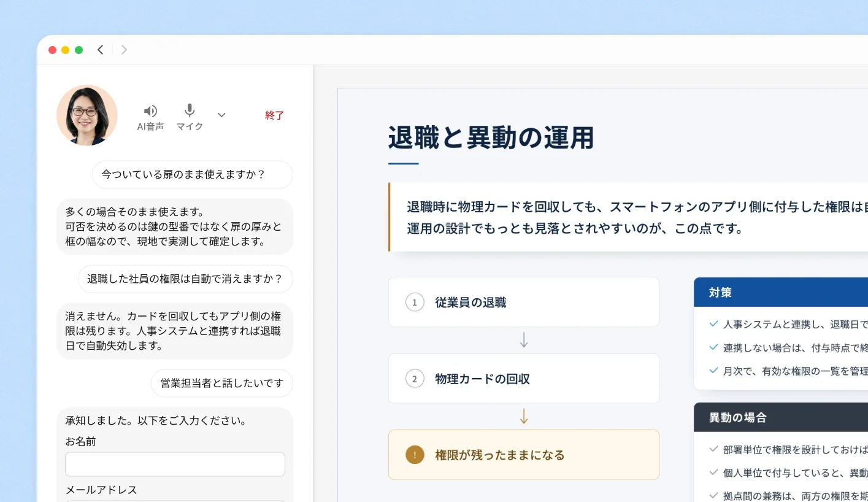Click the checkmark beside 個人単位で付与していると
Viewport: 868px width, 502px height.
pyautogui.click(x=713, y=472)
